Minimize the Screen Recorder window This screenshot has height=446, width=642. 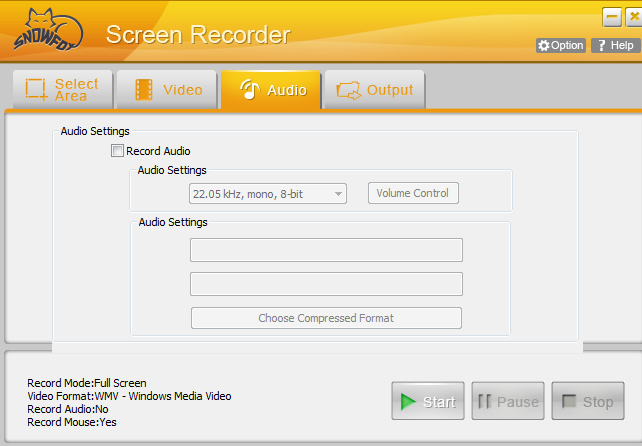point(612,17)
